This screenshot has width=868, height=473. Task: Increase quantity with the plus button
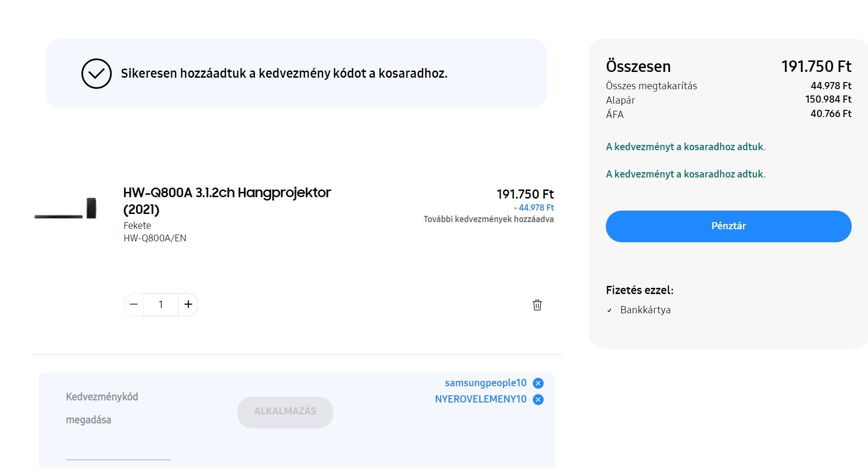point(188,305)
